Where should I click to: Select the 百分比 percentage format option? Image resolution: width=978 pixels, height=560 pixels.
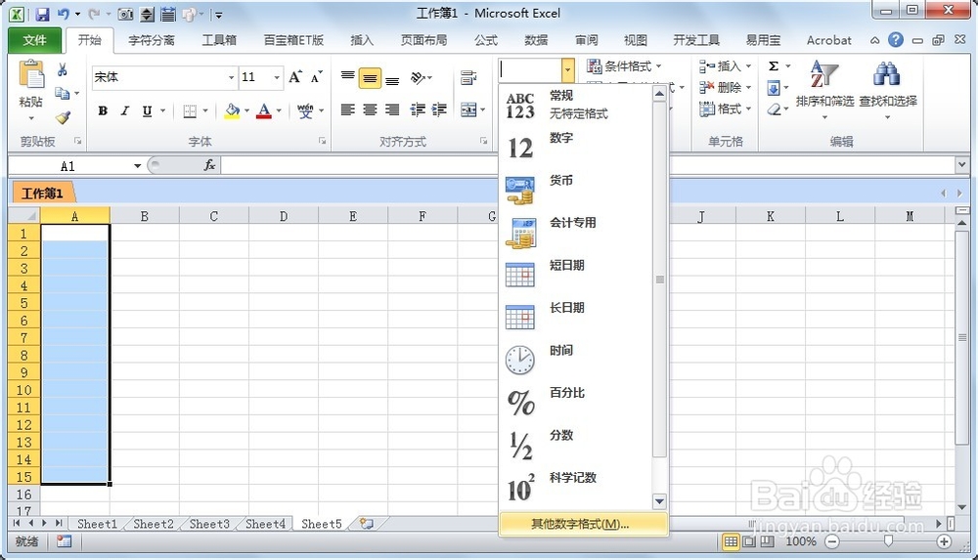coord(577,402)
